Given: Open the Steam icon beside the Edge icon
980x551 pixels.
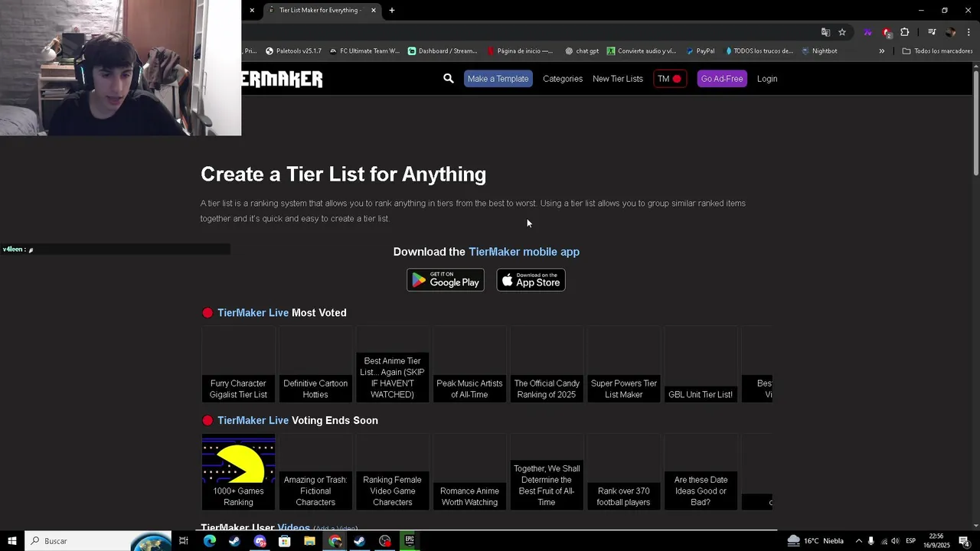Looking at the screenshot, I should (x=234, y=541).
